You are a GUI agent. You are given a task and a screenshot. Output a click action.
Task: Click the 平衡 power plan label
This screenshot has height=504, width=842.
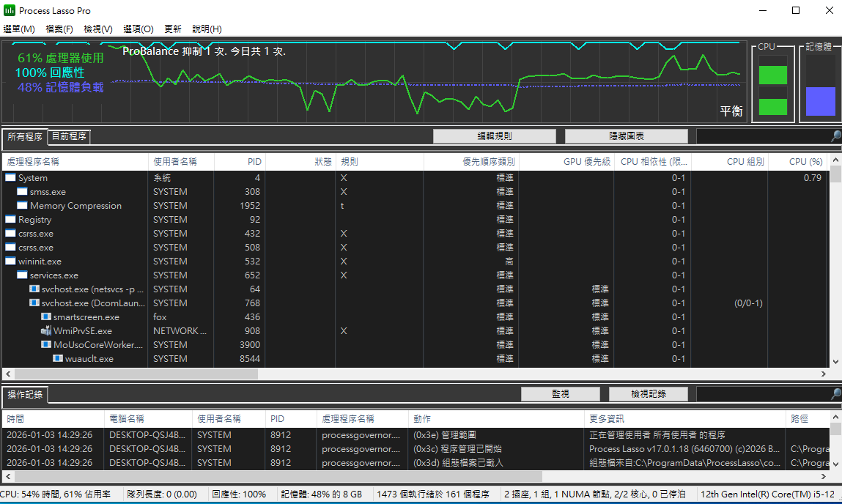coord(731,111)
